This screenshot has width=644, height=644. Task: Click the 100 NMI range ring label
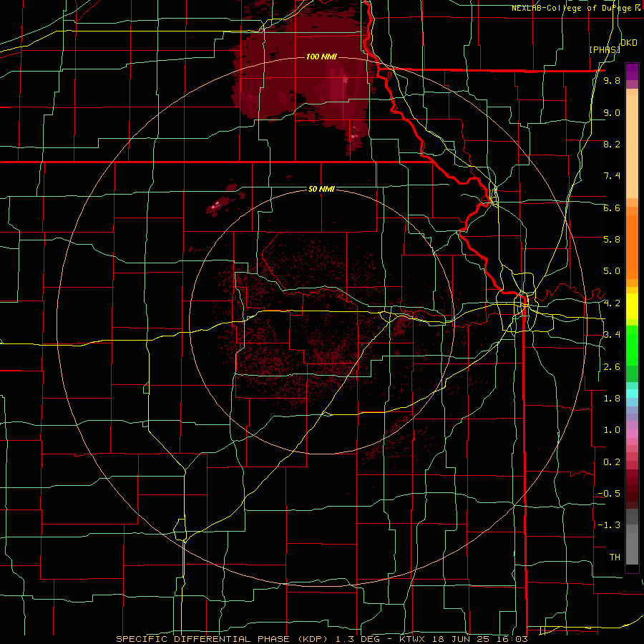click(321, 57)
